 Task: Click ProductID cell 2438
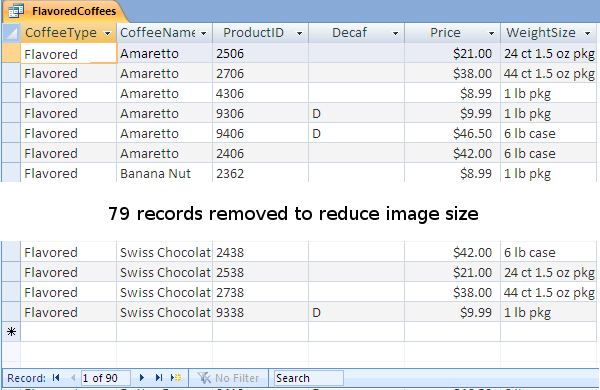coord(261,252)
